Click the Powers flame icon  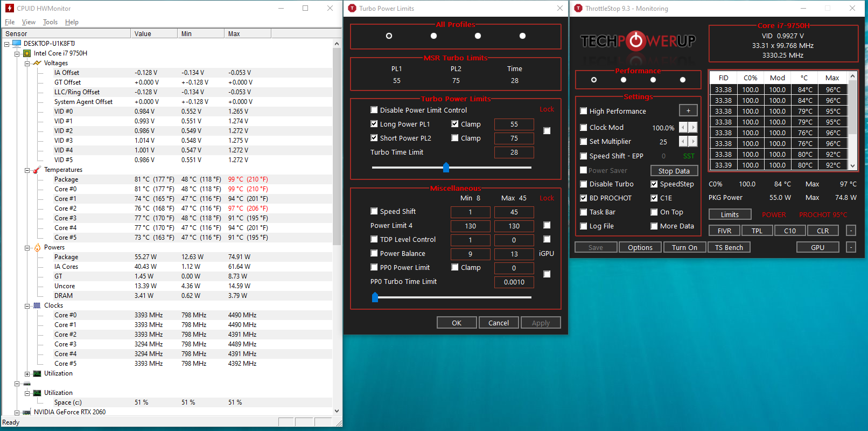37,247
